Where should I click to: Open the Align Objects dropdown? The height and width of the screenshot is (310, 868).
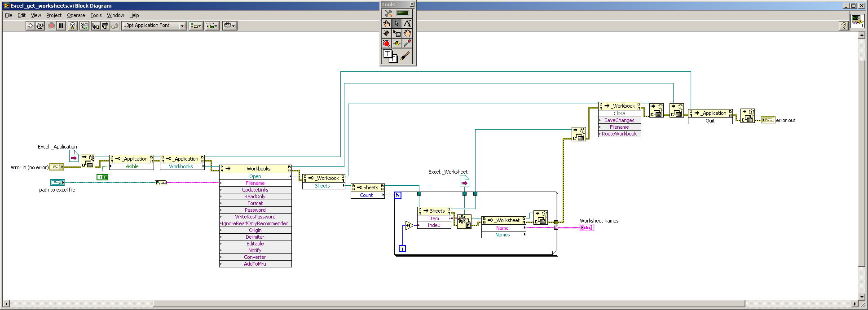[196, 26]
